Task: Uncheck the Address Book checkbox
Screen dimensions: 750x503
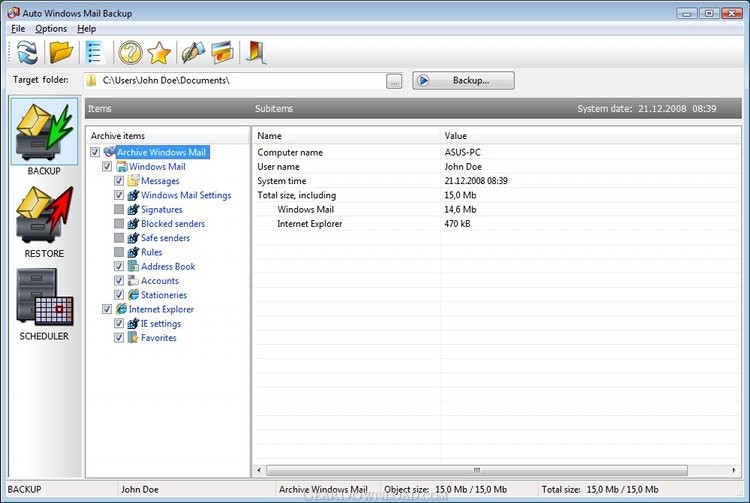Action: [119, 266]
